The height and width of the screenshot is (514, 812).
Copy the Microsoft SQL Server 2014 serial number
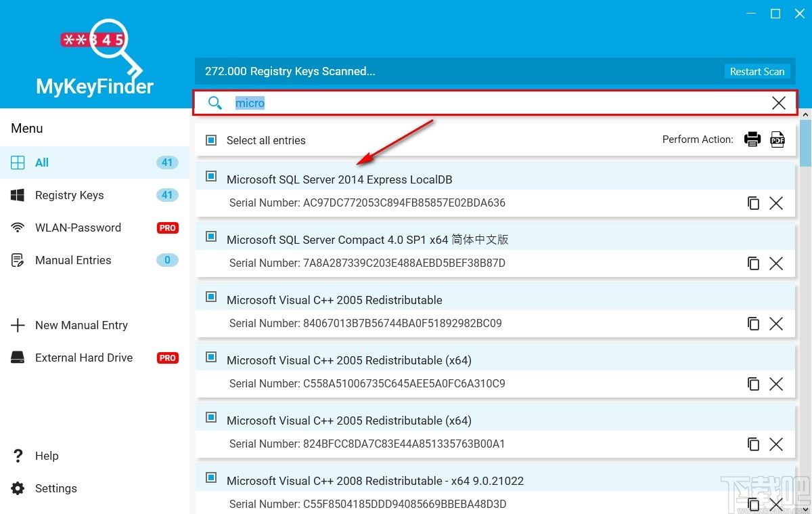pos(754,202)
